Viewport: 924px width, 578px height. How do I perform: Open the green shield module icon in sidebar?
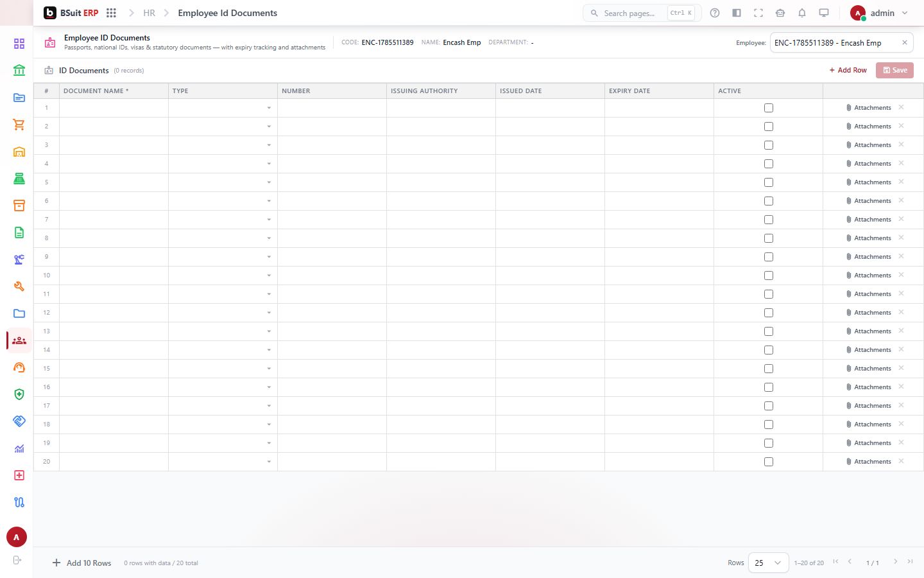(19, 394)
